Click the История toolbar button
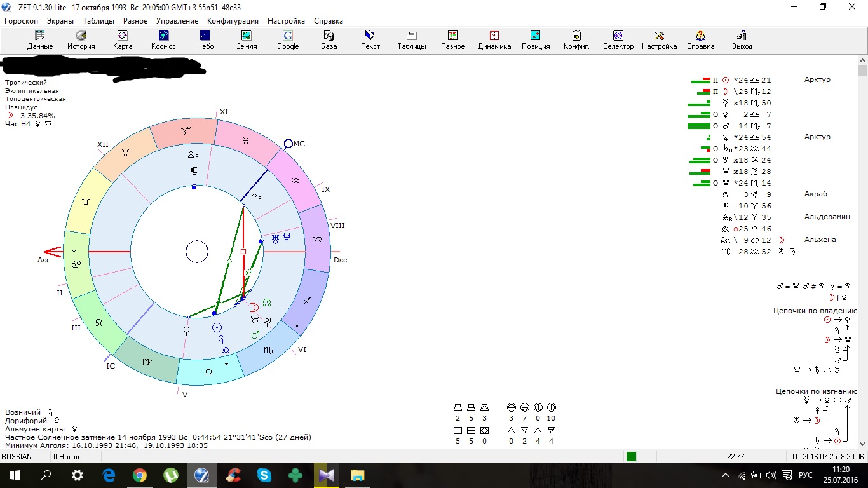Image resolution: width=868 pixels, height=488 pixels. 81,40
